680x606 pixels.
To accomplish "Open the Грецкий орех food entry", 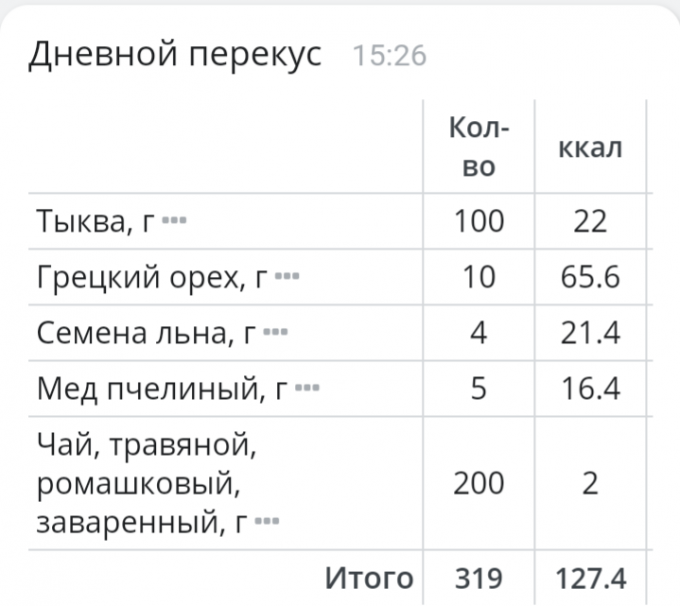I will pyautogui.click(x=152, y=276).
